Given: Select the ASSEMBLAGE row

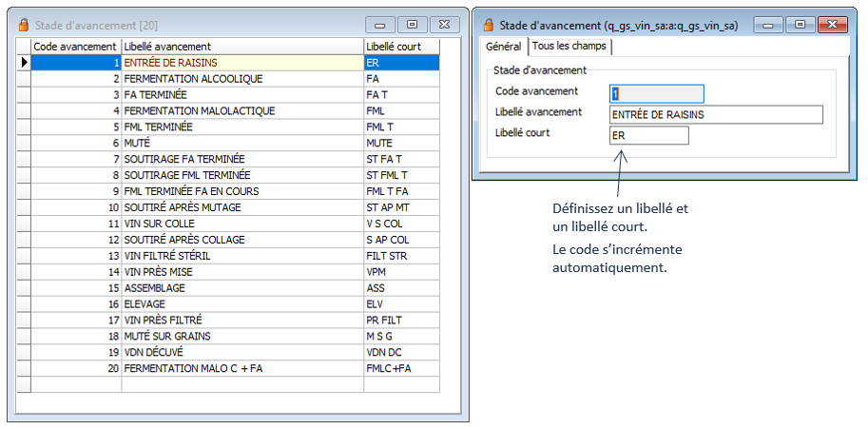Looking at the screenshot, I should click(x=155, y=287).
